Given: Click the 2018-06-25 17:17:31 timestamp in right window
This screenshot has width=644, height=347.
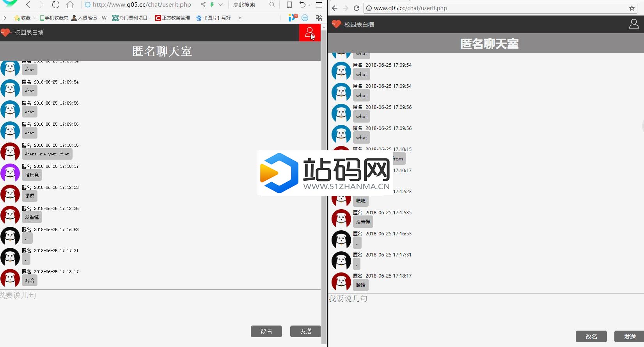Looking at the screenshot, I should tap(389, 255).
